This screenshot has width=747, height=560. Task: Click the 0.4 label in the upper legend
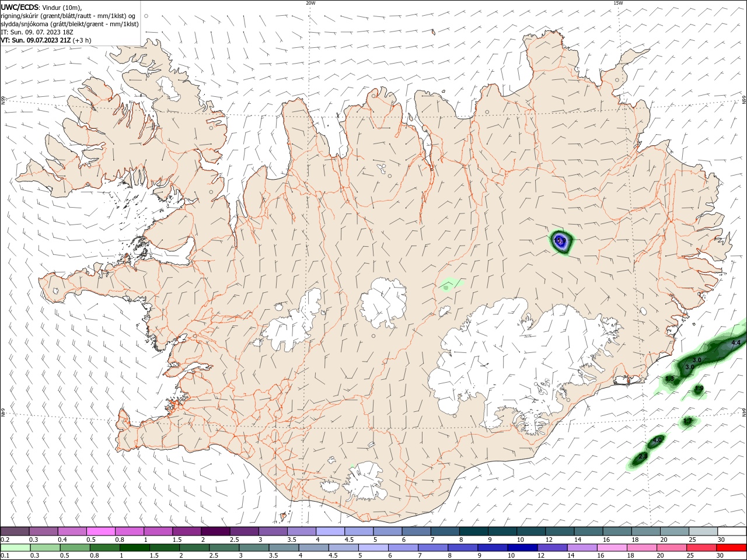click(62, 540)
